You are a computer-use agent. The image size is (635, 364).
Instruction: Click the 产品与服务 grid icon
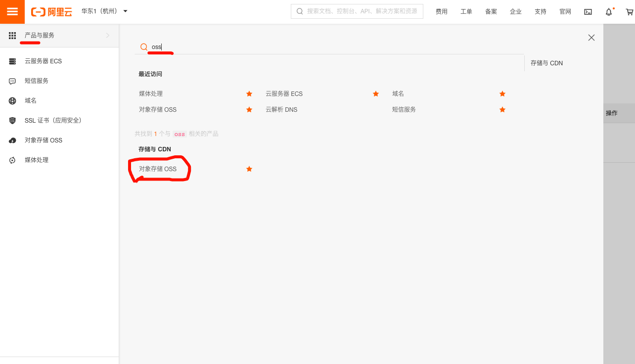pyautogui.click(x=12, y=36)
